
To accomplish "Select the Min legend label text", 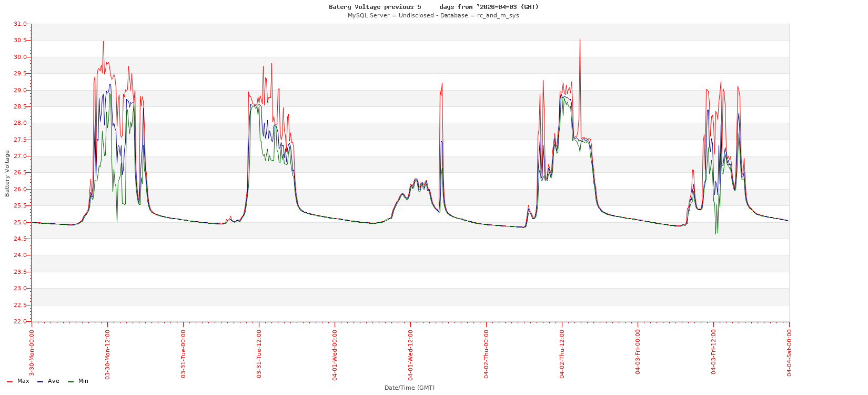I will pyautogui.click(x=83, y=381).
